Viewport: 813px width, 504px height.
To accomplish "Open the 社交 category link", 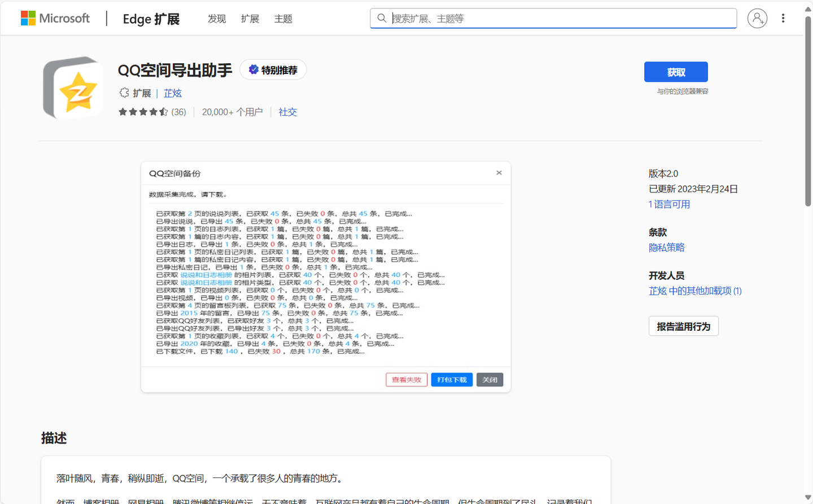I will (288, 112).
